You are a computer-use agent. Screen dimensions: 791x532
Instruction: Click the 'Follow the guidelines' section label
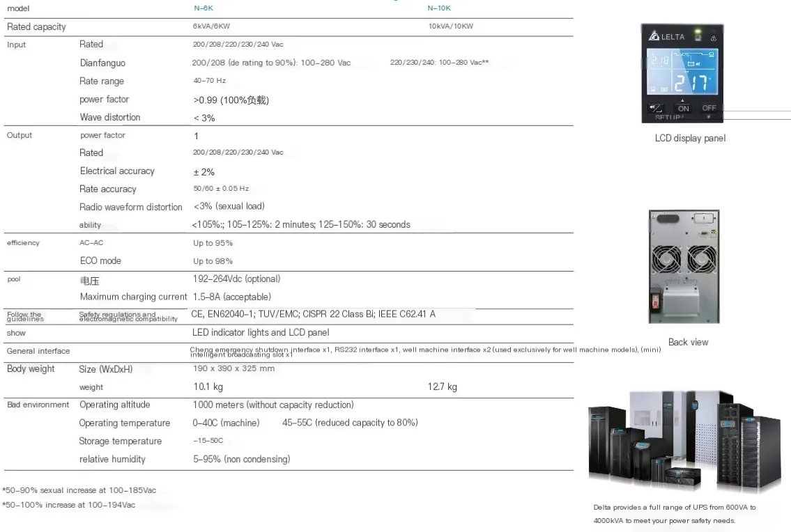click(x=25, y=317)
